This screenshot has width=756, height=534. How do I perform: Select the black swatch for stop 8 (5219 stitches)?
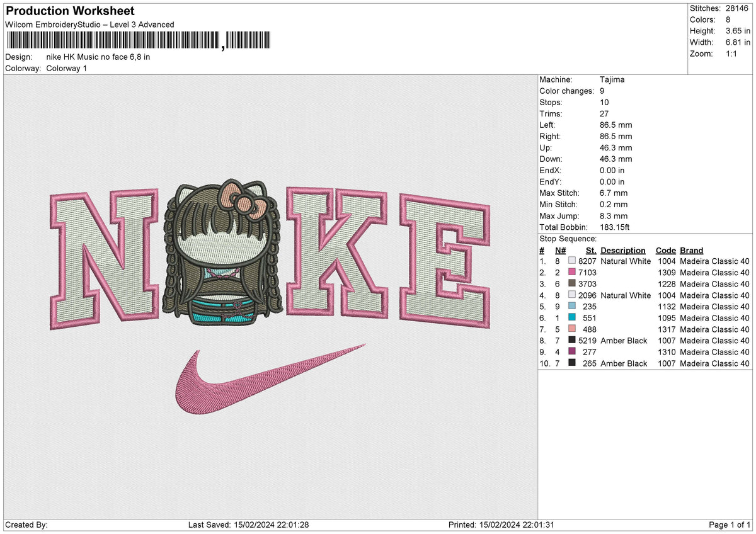click(572, 341)
